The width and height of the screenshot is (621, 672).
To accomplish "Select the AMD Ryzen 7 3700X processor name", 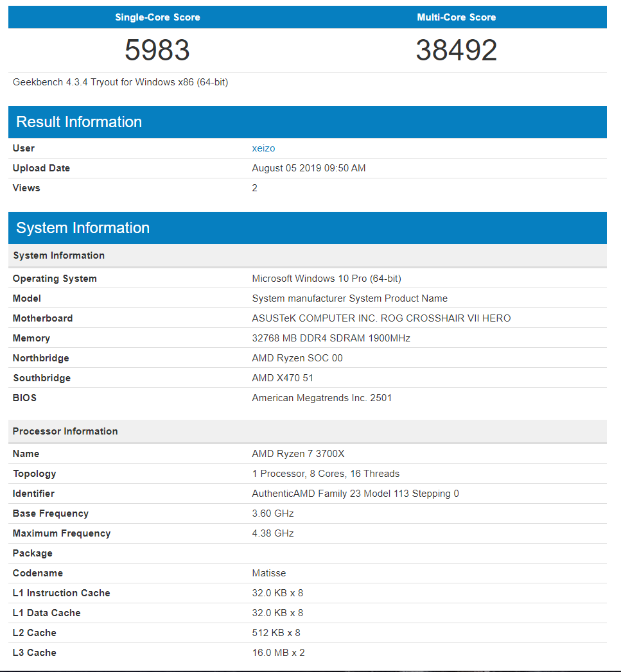I will pyautogui.click(x=298, y=454).
